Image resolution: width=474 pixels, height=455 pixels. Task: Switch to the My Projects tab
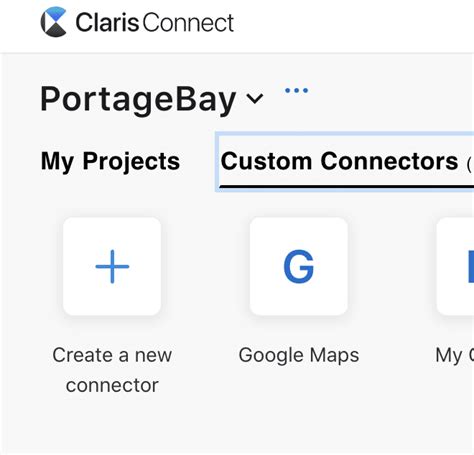tap(110, 161)
